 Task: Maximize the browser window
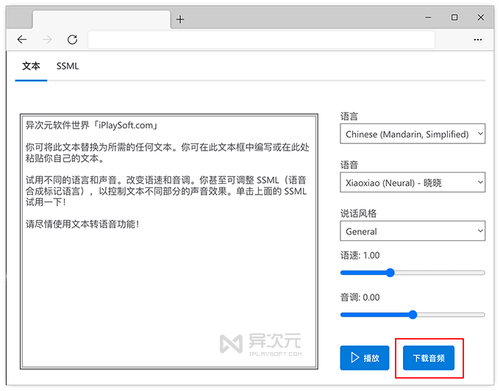[454, 17]
